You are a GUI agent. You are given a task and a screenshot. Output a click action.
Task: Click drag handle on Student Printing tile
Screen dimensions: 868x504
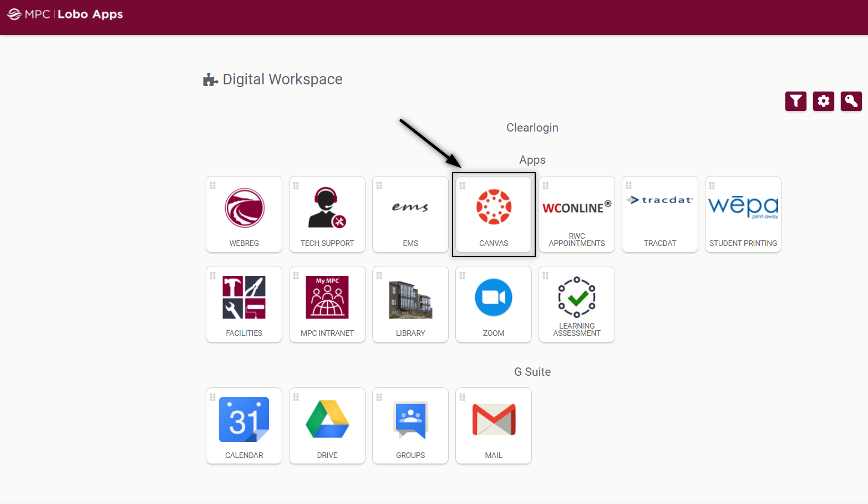712,185
